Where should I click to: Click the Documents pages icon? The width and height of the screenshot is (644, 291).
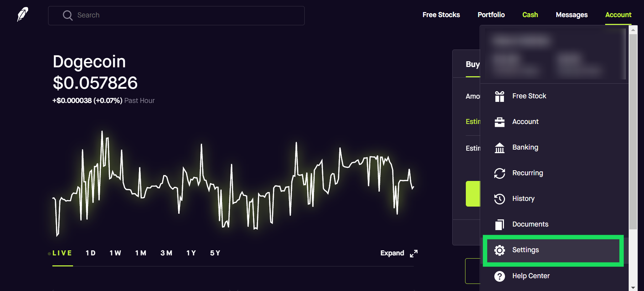500,224
